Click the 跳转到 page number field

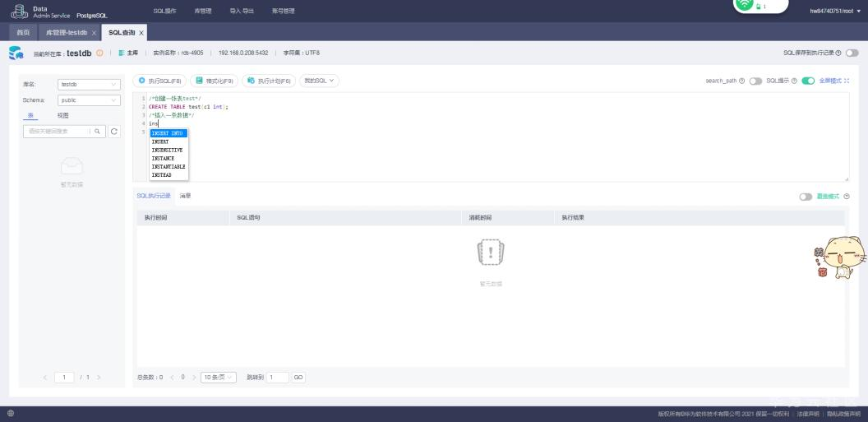click(277, 378)
